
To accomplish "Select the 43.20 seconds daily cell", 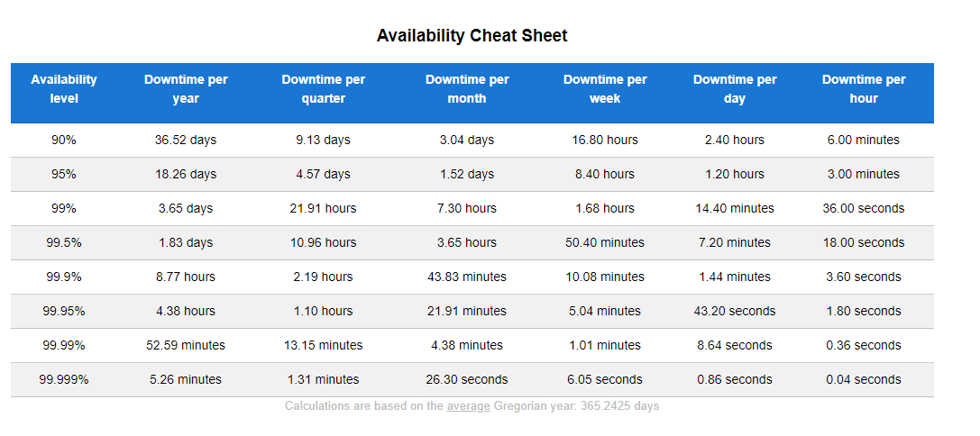I will tap(735, 311).
